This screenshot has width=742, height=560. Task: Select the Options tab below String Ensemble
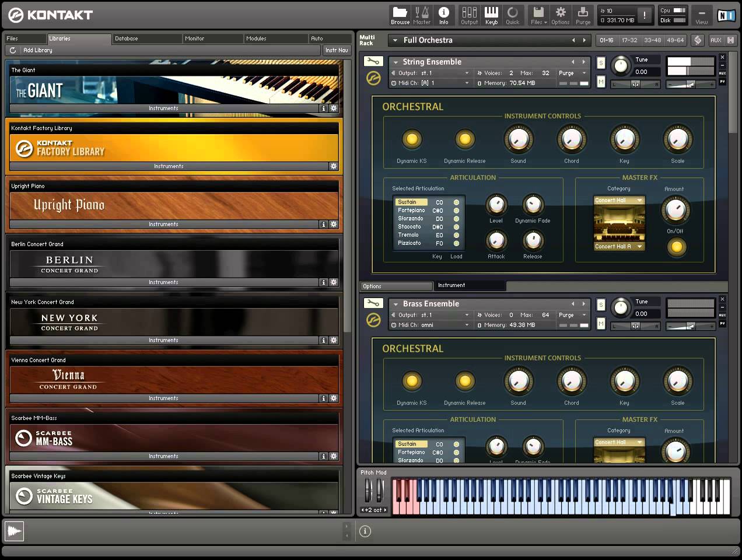pyautogui.click(x=397, y=286)
